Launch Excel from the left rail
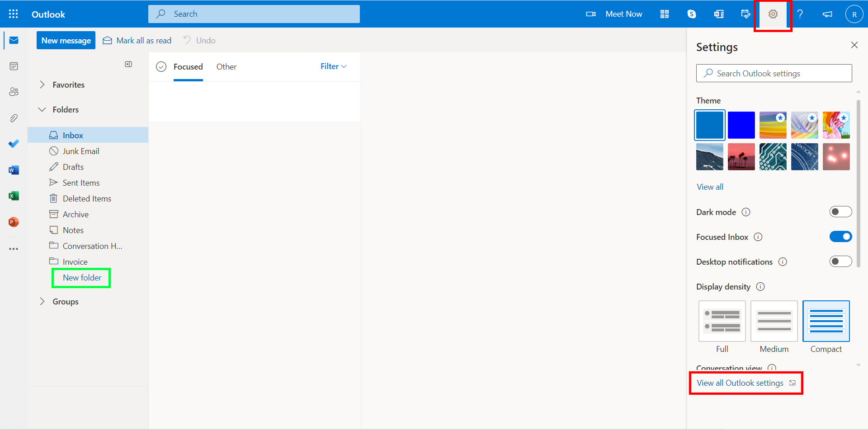868x430 pixels. point(14,196)
